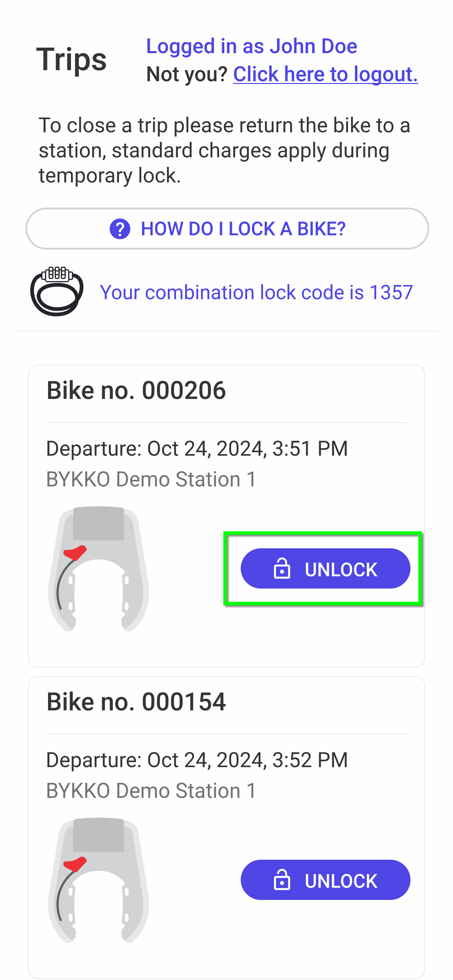
Task: Open the Bike no. 000206 trip card title
Action: pyautogui.click(x=136, y=390)
